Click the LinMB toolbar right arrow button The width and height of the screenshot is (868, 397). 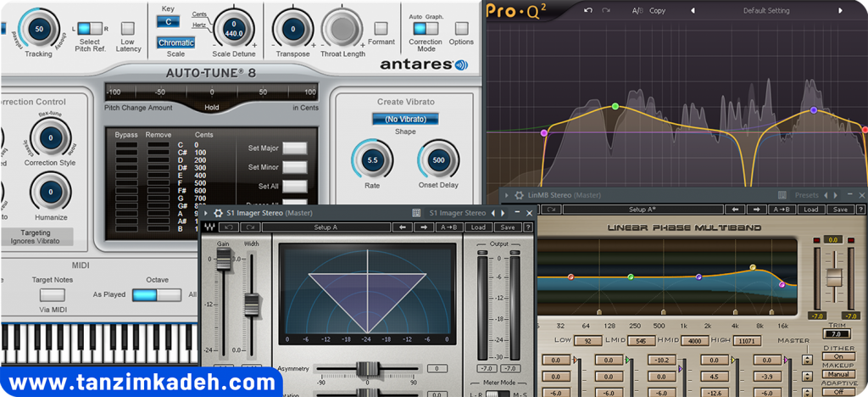[x=756, y=210]
